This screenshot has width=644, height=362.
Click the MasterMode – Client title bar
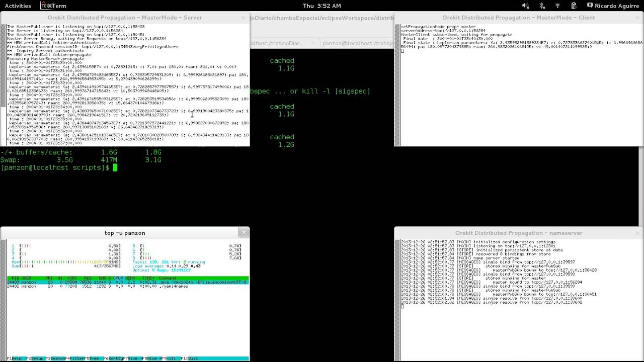click(519, 17)
